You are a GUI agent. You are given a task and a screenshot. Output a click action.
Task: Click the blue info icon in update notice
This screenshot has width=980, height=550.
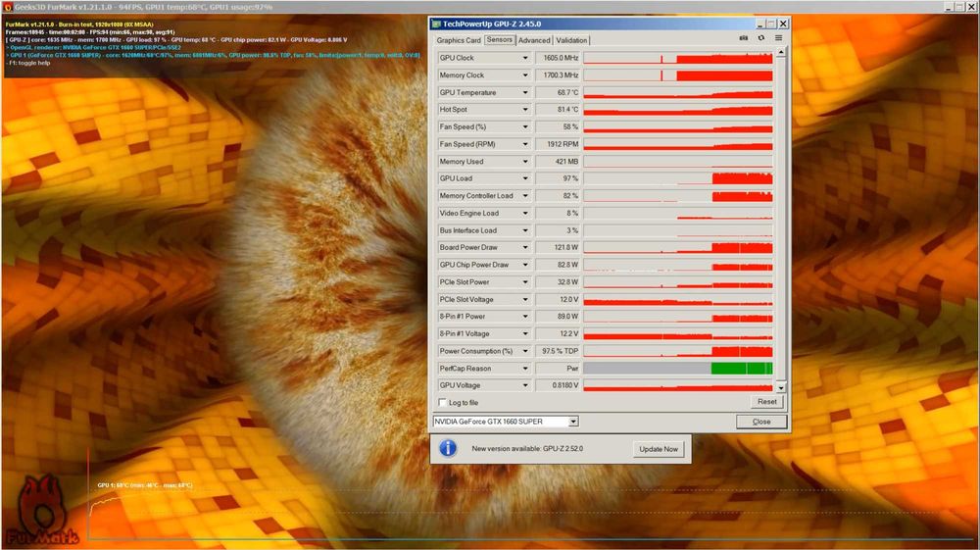[448, 448]
